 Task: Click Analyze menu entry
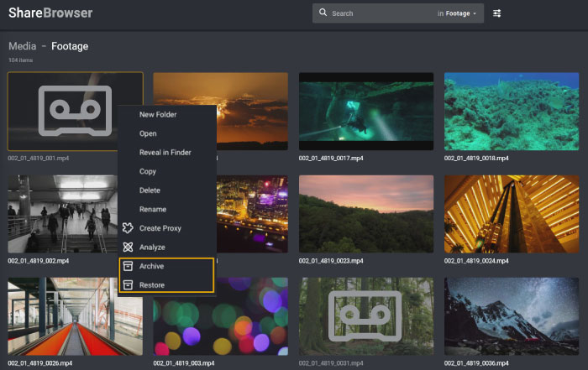tap(167, 248)
